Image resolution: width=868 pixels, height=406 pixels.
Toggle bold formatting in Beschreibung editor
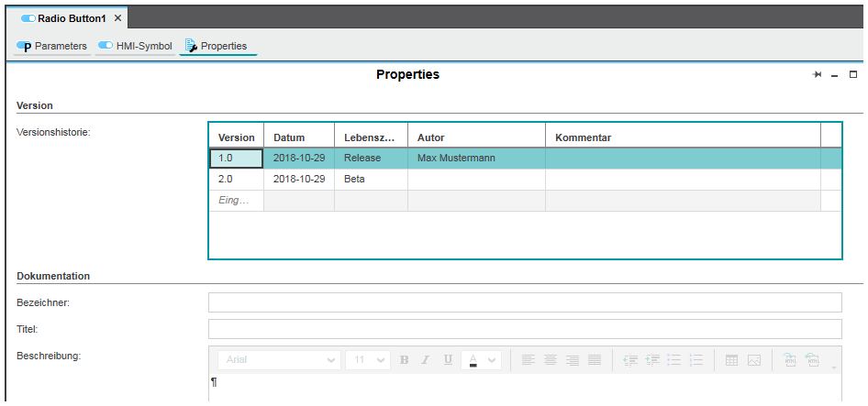404,360
